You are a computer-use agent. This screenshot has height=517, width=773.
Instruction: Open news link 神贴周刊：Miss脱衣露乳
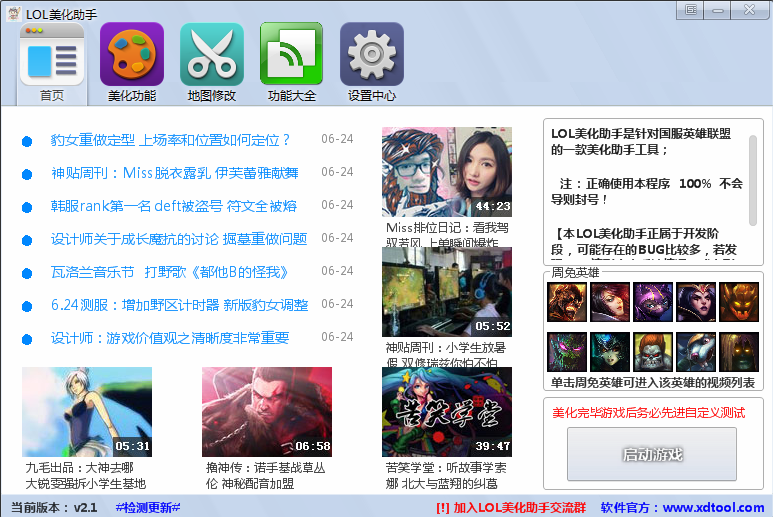[x=175, y=173]
